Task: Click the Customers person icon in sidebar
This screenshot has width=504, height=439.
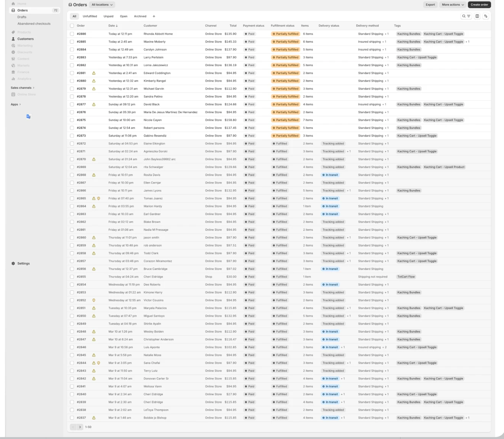Action: point(13,39)
